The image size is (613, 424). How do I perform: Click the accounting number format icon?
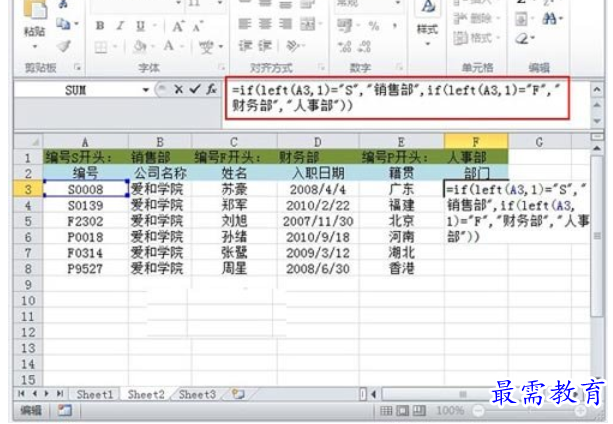pyautogui.click(x=344, y=26)
